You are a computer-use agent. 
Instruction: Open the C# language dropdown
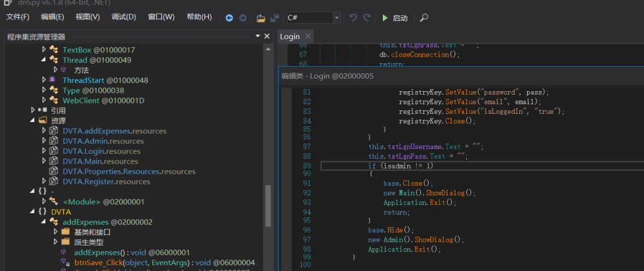click(337, 18)
